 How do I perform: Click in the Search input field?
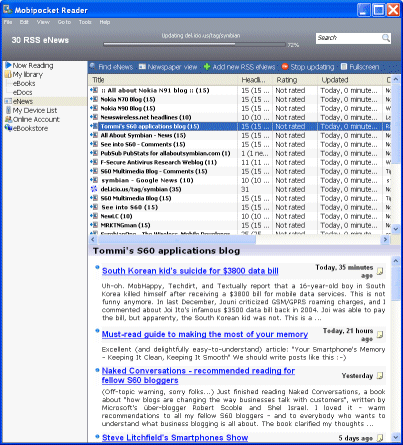(349, 38)
